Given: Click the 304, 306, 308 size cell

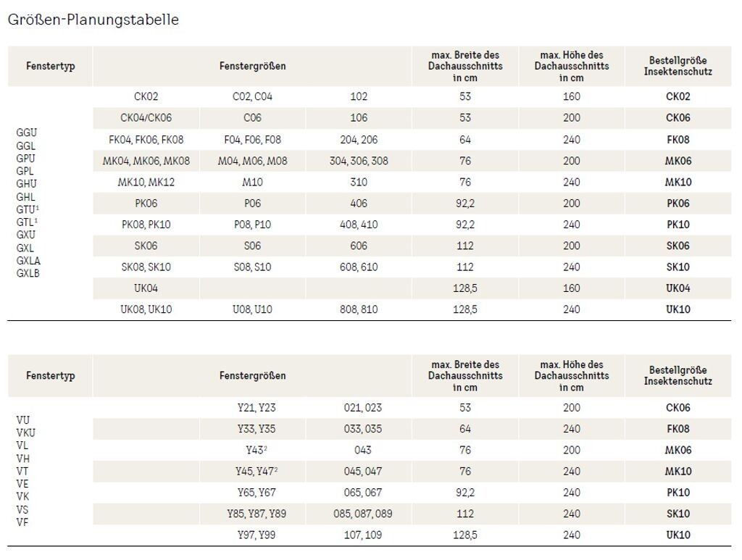Looking at the screenshot, I should [358, 161].
